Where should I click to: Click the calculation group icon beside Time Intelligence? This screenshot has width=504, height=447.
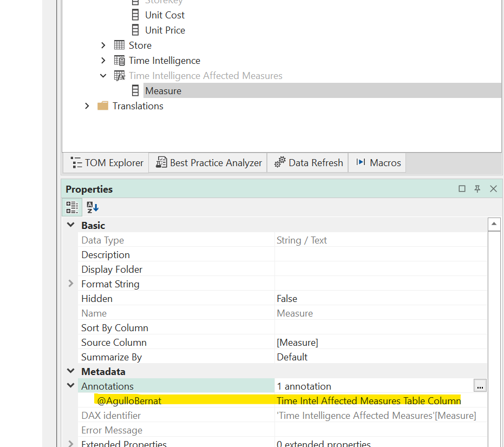(x=119, y=60)
